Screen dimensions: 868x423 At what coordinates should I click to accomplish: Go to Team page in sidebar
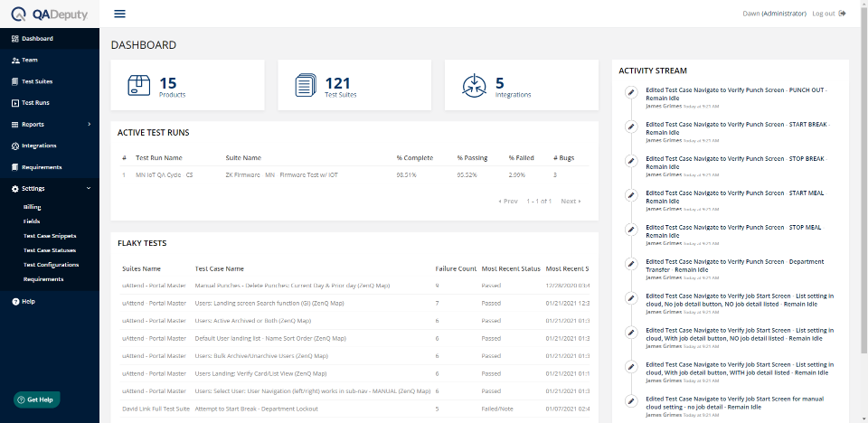30,60
